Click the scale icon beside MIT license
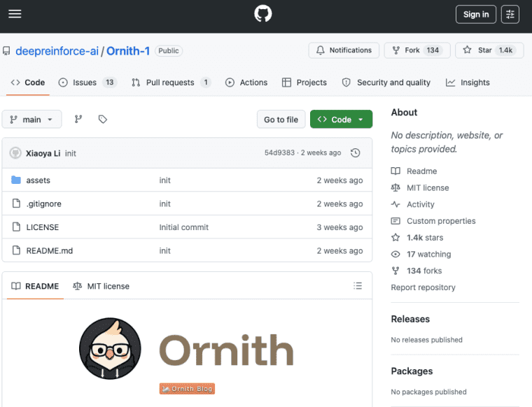Image resolution: width=532 pixels, height=407 pixels. pyautogui.click(x=395, y=187)
